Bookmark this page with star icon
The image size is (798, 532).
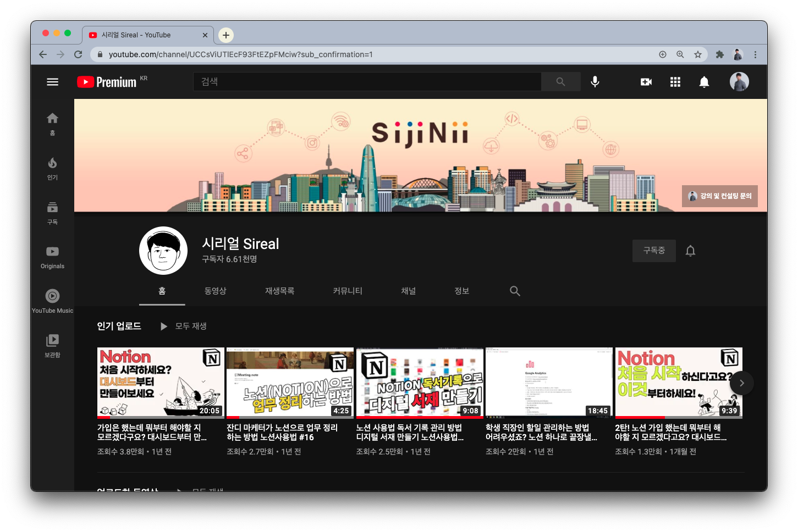[x=697, y=54]
